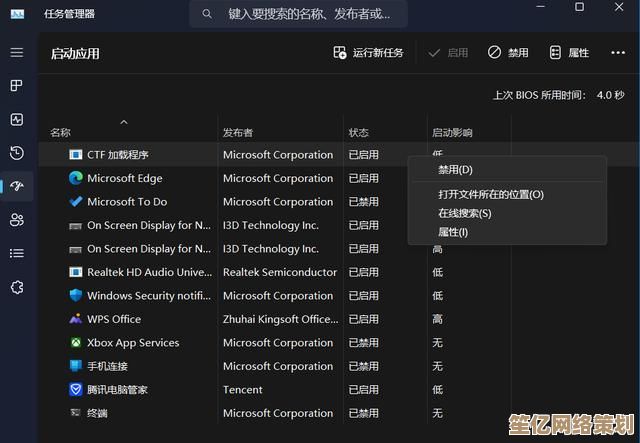This screenshot has width=640, height=443.
Task: Open 属性 from the top toolbar
Action: click(x=569, y=53)
